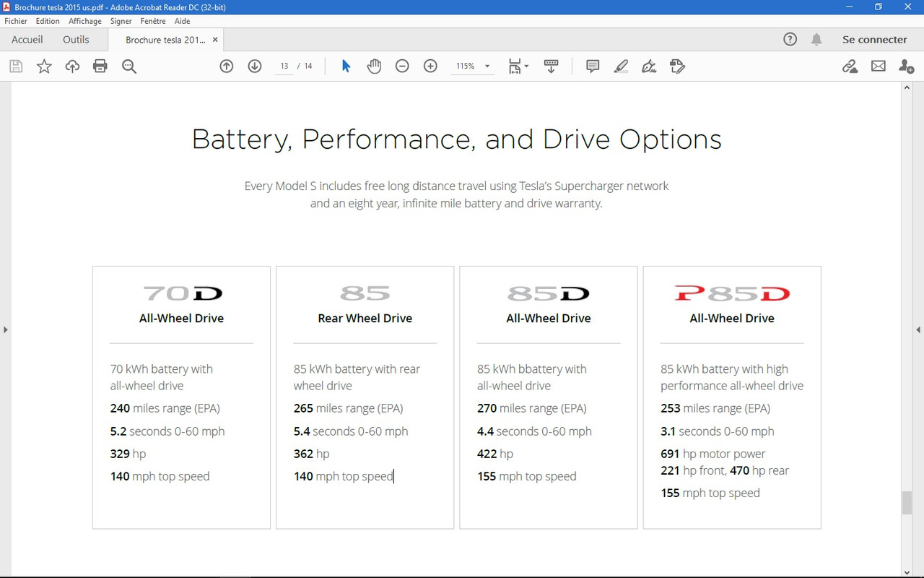Open the Affichage menu
The image size is (924, 578).
pyautogui.click(x=85, y=21)
